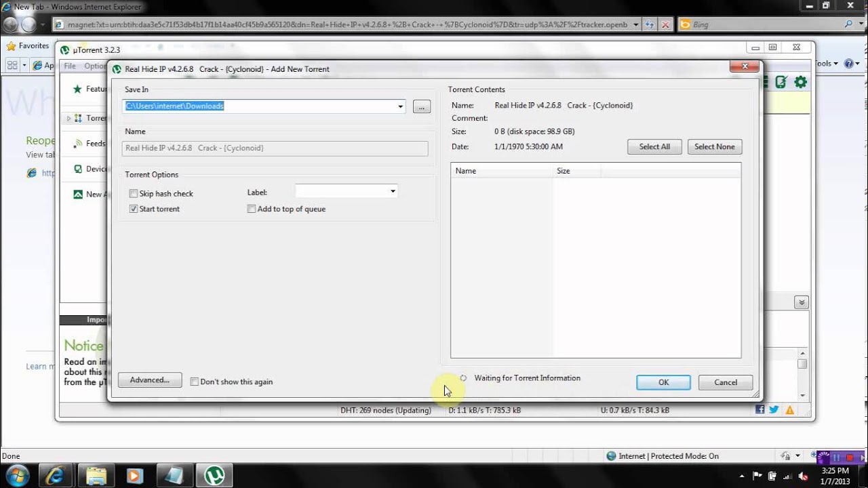Open the Windows Start orb
The width and height of the screenshot is (868, 488).
click(x=16, y=475)
